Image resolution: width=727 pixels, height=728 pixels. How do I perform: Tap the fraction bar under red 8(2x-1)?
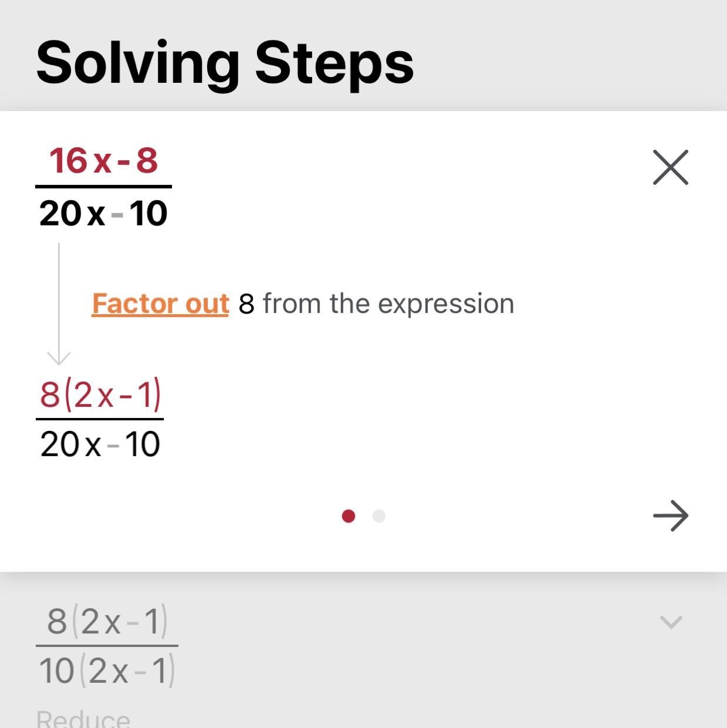click(x=100, y=419)
